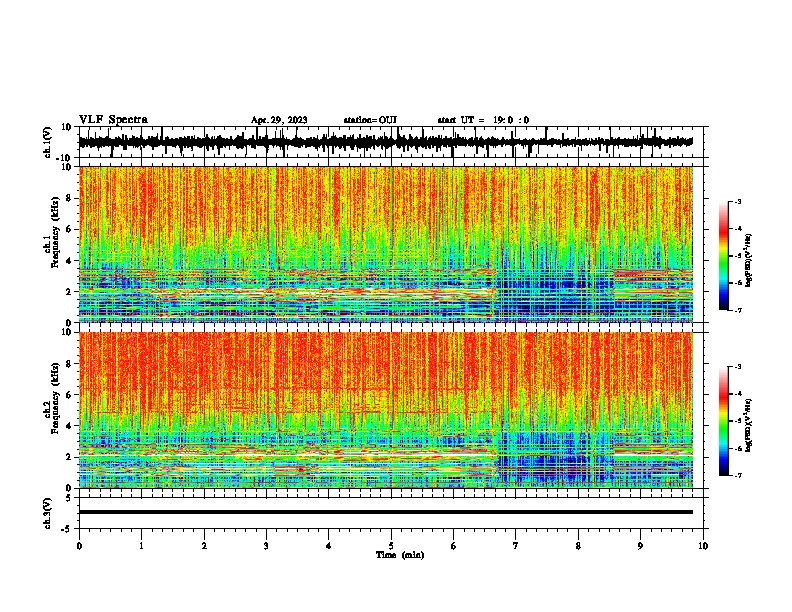The height and width of the screenshot is (612, 792).
Task: Click the ch.2 colorbar log(PSD) label
Action: pyautogui.click(x=748, y=425)
